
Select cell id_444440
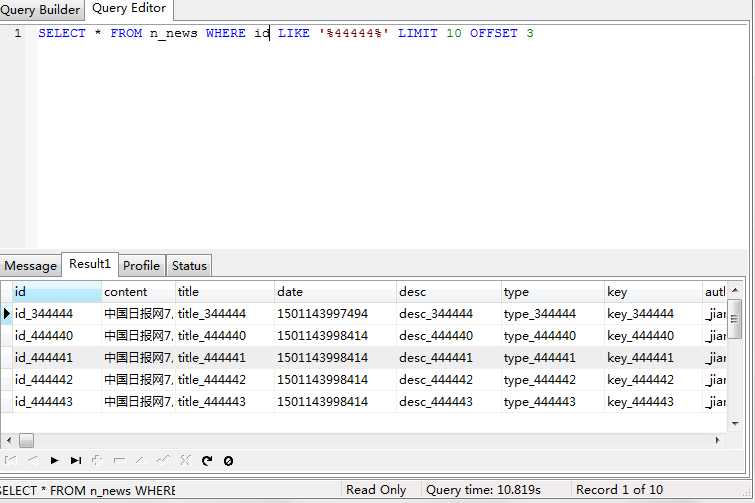pos(57,335)
